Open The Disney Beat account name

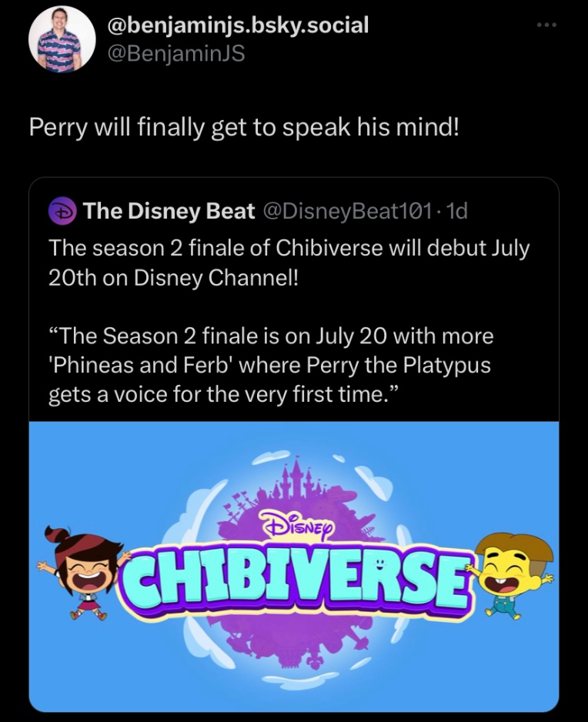tap(169, 210)
